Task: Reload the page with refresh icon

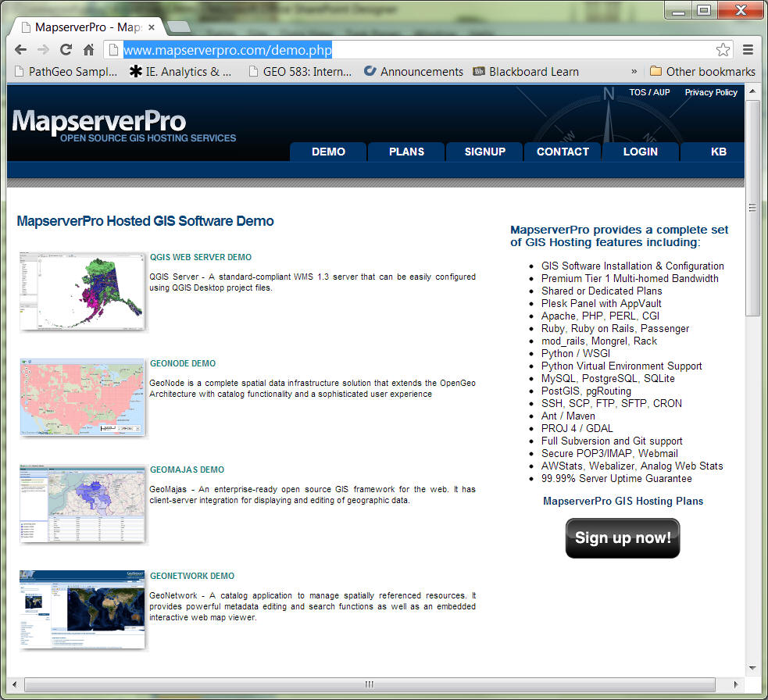Action: (x=66, y=49)
